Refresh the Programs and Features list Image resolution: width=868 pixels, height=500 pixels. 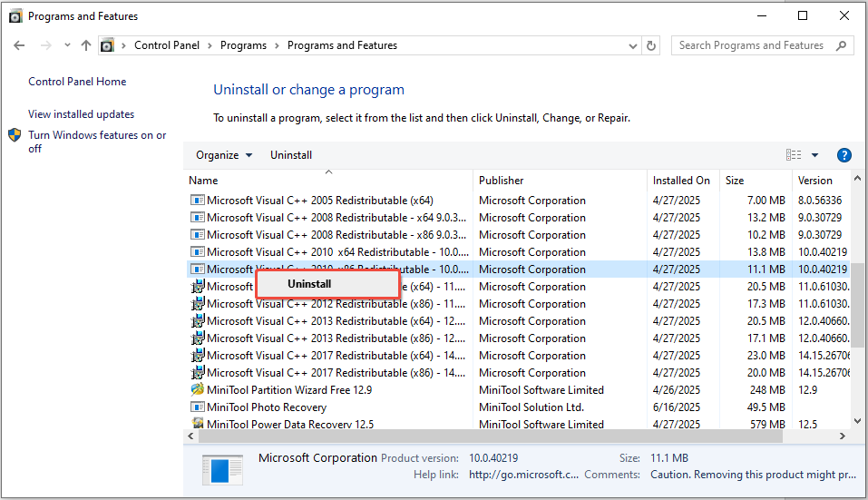pos(651,46)
